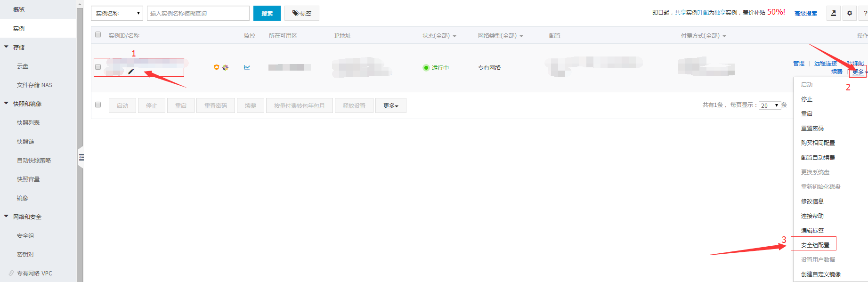Image resolution: width=868 pixels, height=282 pixels.
Task: Collapse the 网络和安全 sidebar section
Action: [6, 217]
